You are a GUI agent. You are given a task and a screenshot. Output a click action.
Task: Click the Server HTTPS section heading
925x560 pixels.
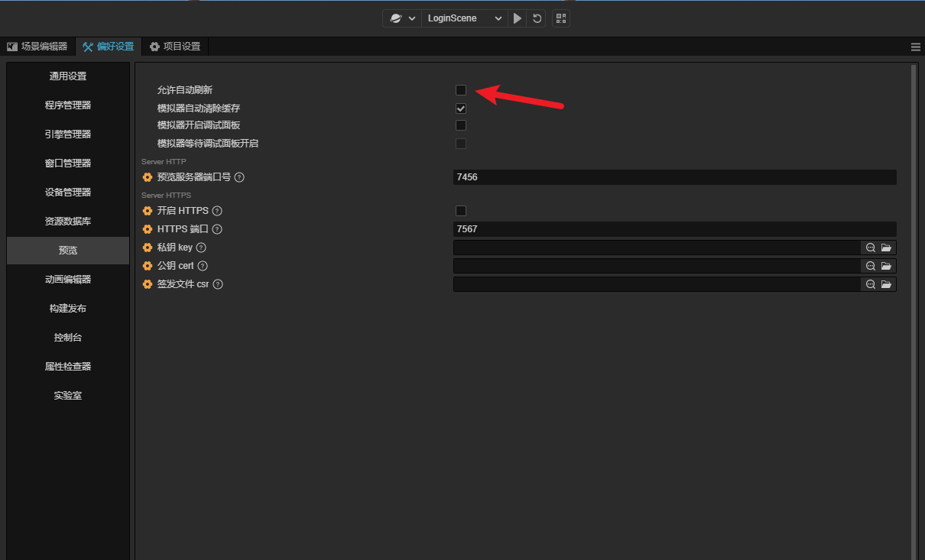coord(167,196)
